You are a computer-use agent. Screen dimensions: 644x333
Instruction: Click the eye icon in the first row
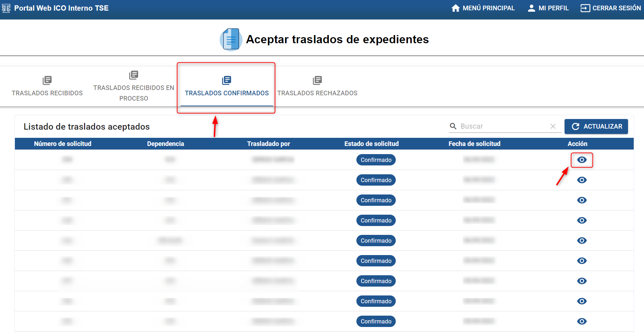(x=582, y=160)
